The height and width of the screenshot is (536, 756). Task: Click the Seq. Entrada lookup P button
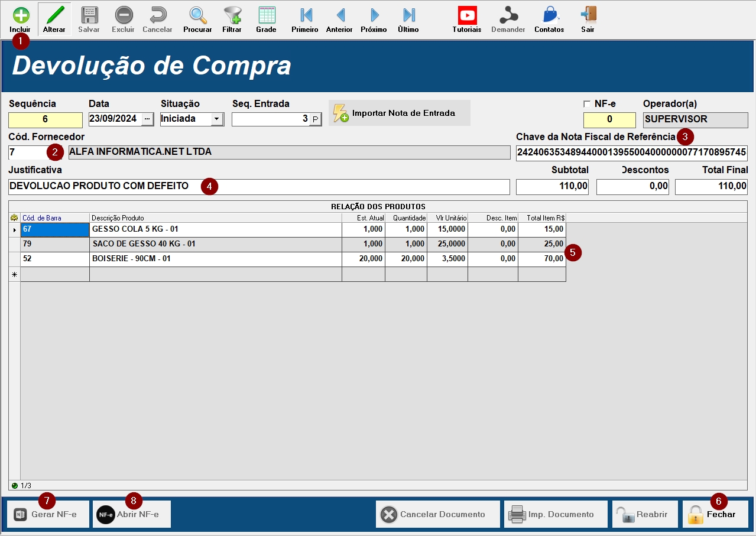coord(316,119)
